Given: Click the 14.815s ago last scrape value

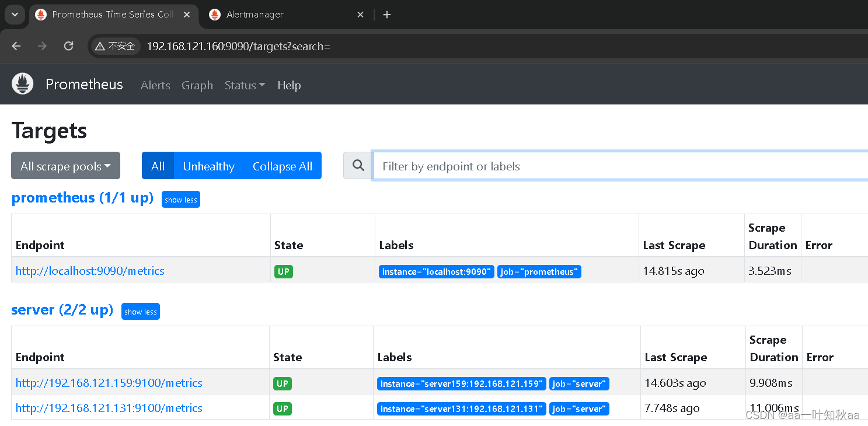Looking at the screenshot, I should 674,271.
